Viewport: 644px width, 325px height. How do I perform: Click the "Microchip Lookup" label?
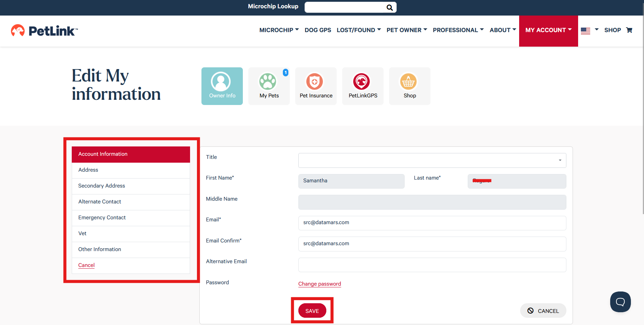tap(273, 6)
